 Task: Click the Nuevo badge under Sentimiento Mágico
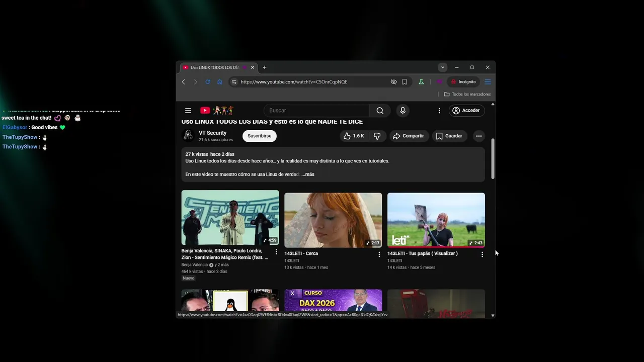(x=189, y=278)
